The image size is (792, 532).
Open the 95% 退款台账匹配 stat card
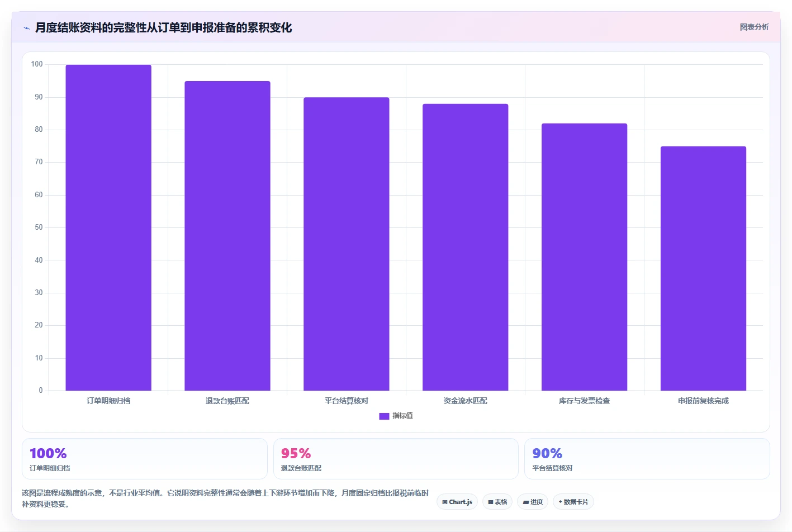click(396, 459)
